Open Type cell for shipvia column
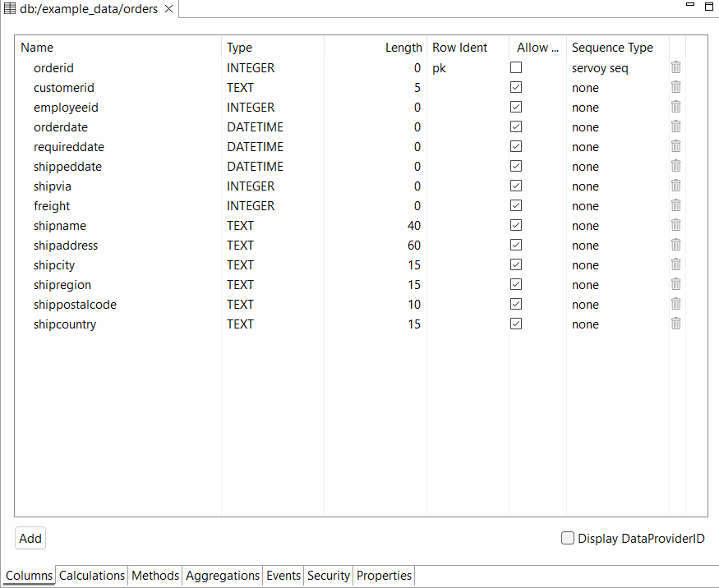This screenshot has height=588, width=719. [x=271, y=186]
